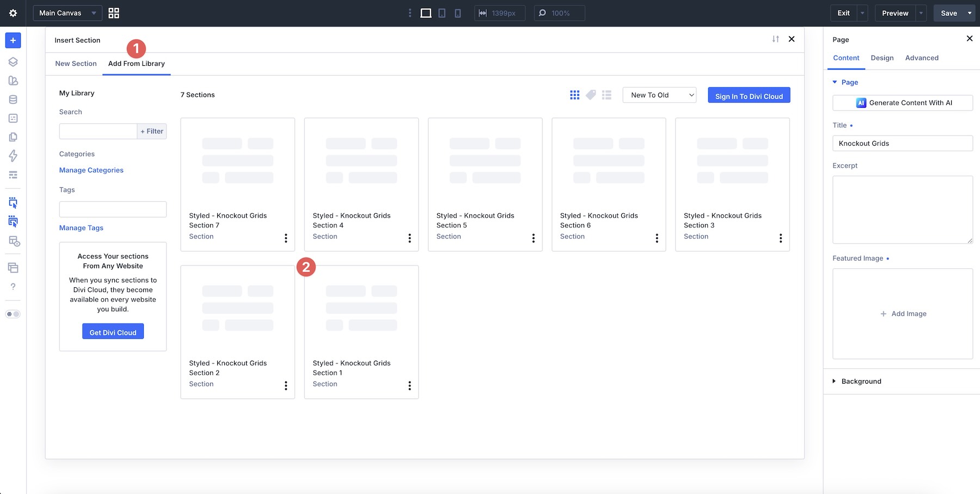This screenshot has width=980, height=494.
Task: Select tag view icon in library
Action: click(591, 95)
